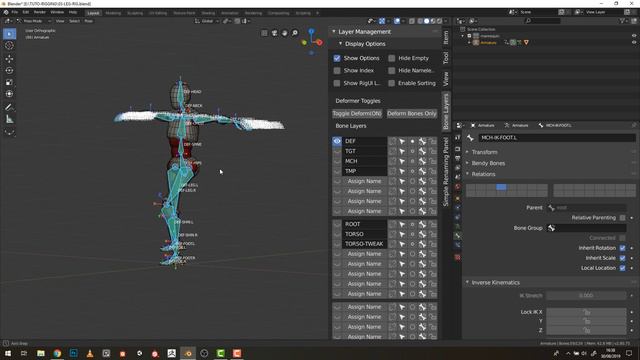Click the move-bones icon on TGT layer row
This screenshot has width=640, height=360.
[422, 151]
